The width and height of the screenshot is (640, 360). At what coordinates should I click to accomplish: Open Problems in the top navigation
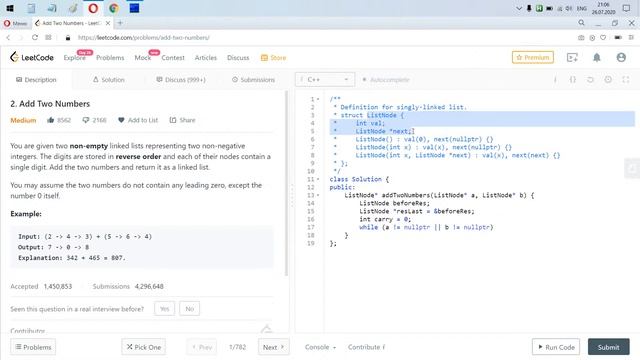[x=110, y=58]
